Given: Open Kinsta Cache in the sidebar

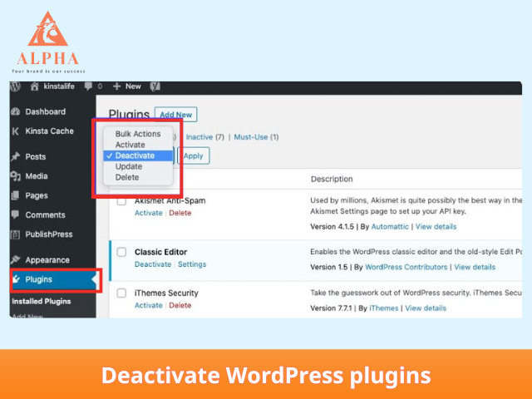Looking at the screenshot, I should (51, 131).
